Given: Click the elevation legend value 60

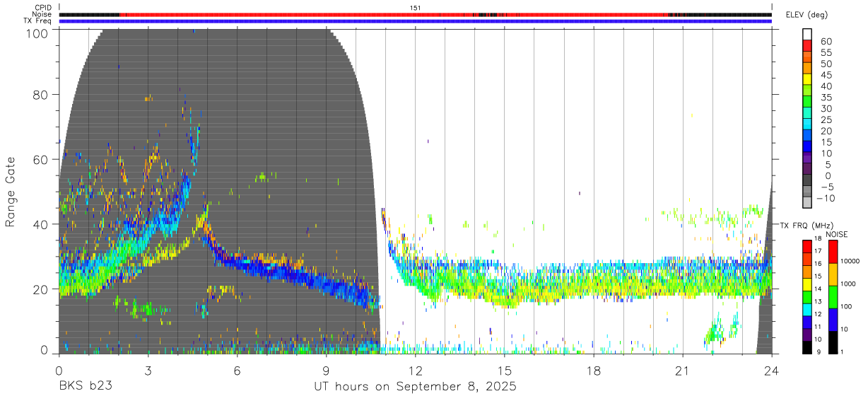Looking at the screenshot, I should (x=825, y=42).
